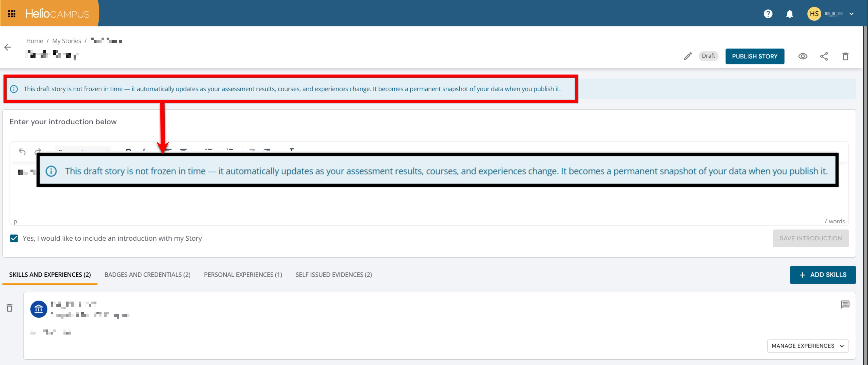Delete the story with header trash icon
Screen dimensions: 868x365
(x=845, y=56)
